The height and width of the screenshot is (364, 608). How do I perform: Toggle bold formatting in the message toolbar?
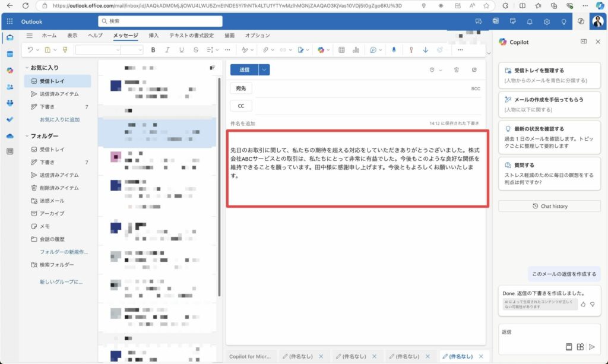point(153,50)
